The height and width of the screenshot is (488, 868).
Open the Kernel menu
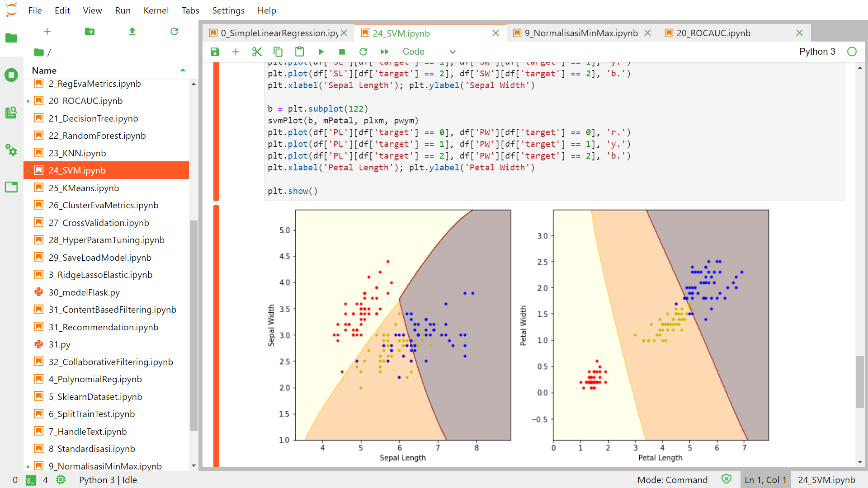click(156, 10)
